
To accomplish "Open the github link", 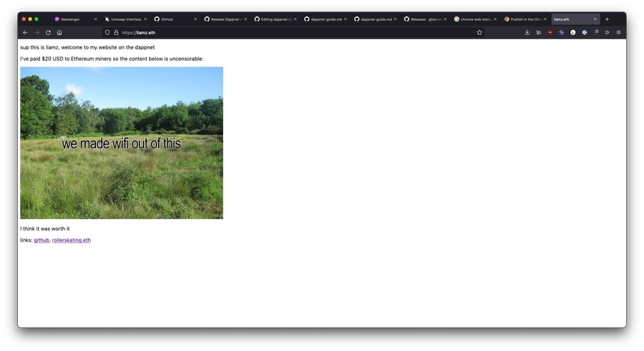I will (x=42, y=240).
